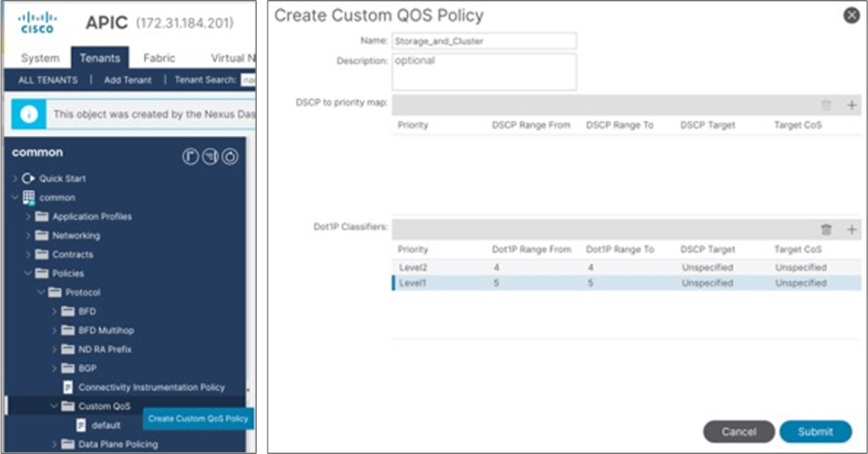This screenshot has width=868, height=454.
Task: Click the DSCP map trash icon
Action: click(827, 105)
